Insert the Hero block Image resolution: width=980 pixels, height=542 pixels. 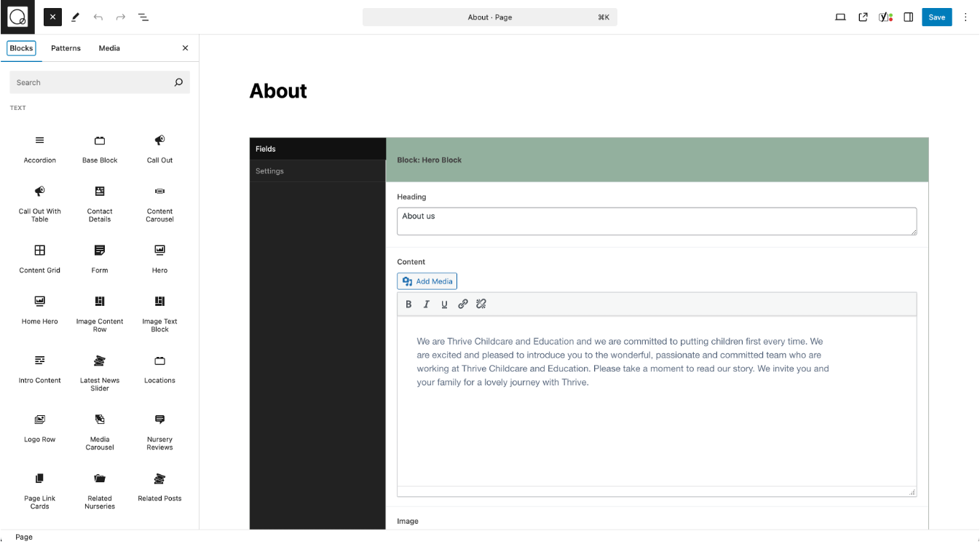click(x=159, y=259)
